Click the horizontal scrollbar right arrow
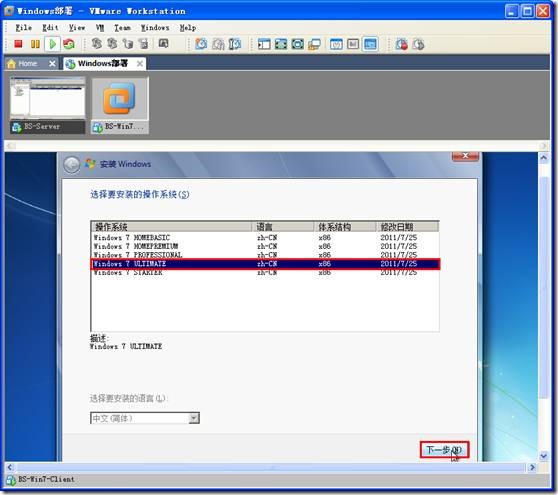Image resolution: width=558 pixels, height=495 pixels. (532, 467)
